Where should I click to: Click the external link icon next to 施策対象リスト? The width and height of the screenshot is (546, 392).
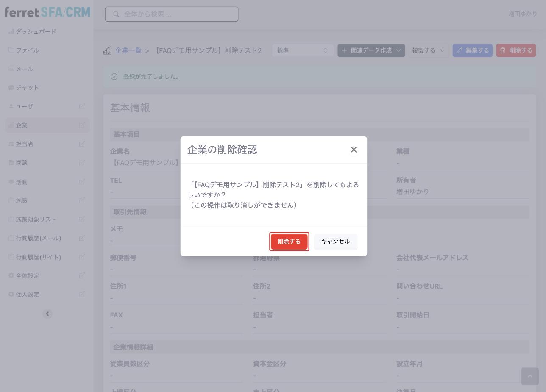(x=82, y=219)
